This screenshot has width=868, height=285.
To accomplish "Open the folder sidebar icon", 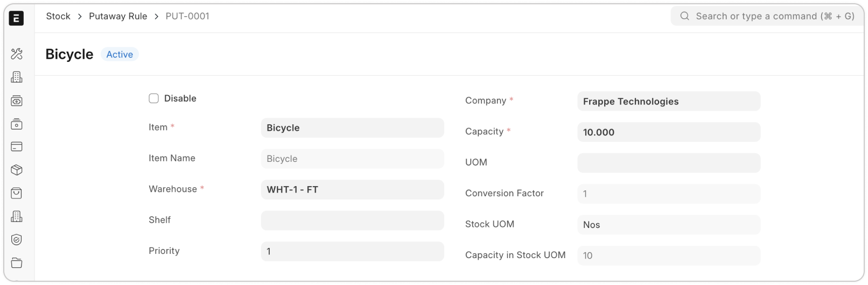I will (17, 263).
